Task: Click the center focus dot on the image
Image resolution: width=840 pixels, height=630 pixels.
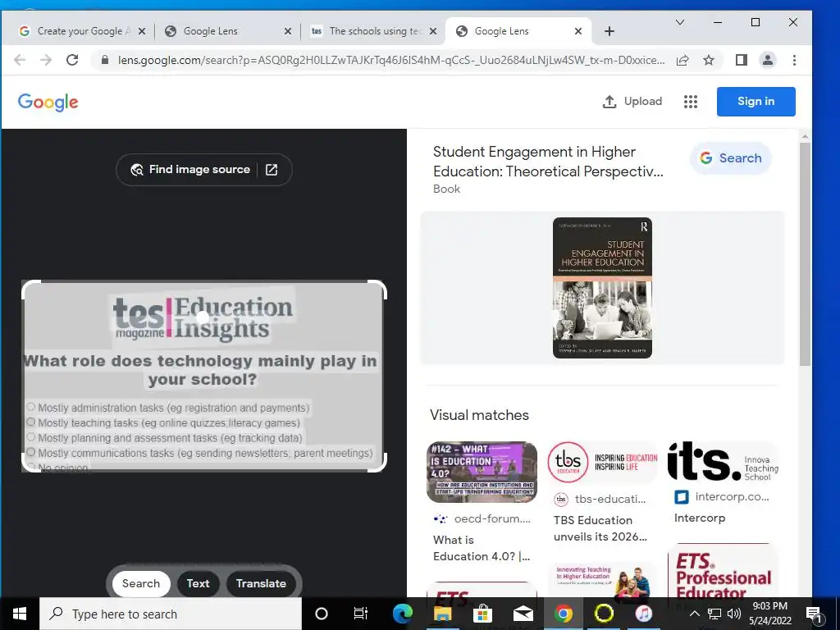Action: (203, 317)
